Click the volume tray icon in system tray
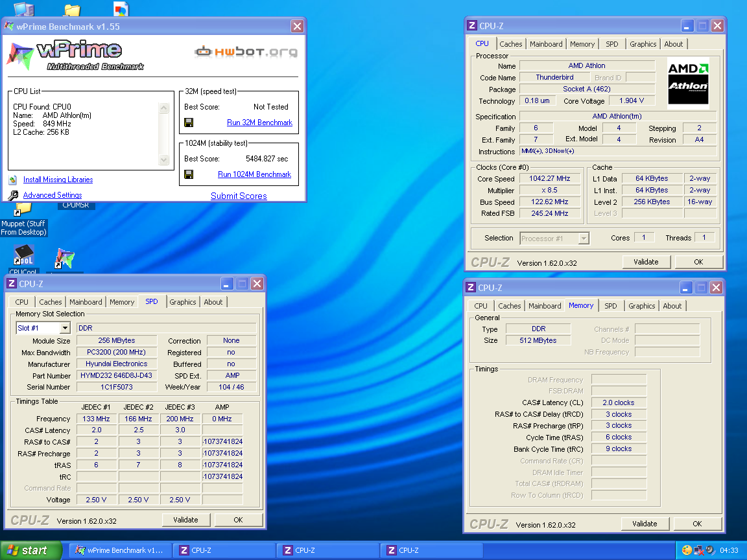Viewport: 747px width, 560px height. point(710,550)
